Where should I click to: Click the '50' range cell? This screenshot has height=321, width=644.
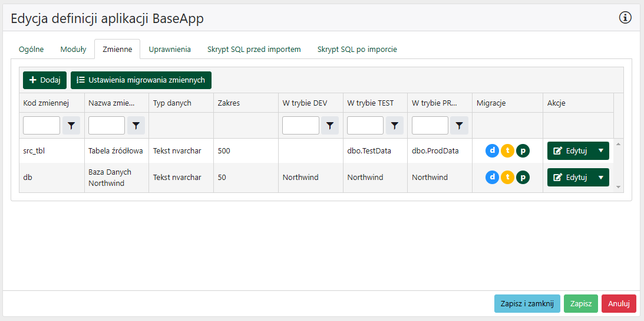[246, 178]
